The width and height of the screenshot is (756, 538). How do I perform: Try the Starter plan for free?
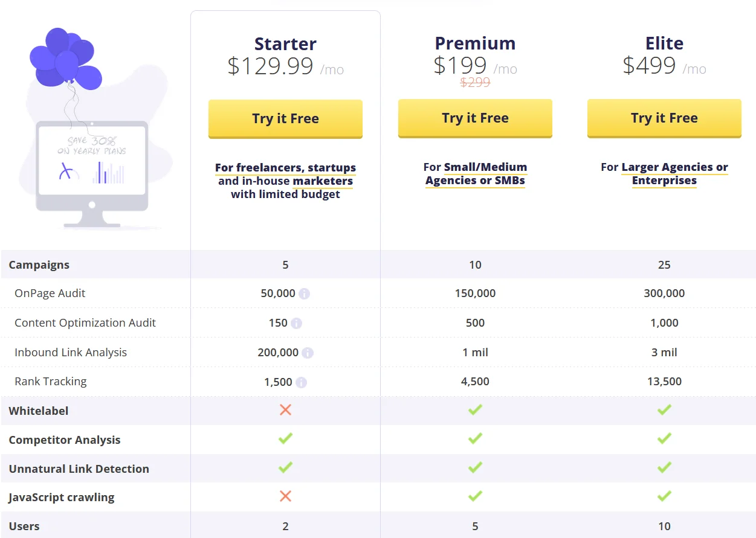(x=285, y=119)
